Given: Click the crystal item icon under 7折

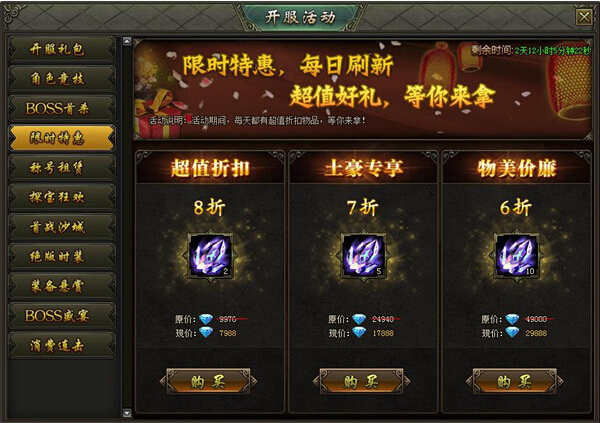Looking at the screenshot, I should point(364,256).
